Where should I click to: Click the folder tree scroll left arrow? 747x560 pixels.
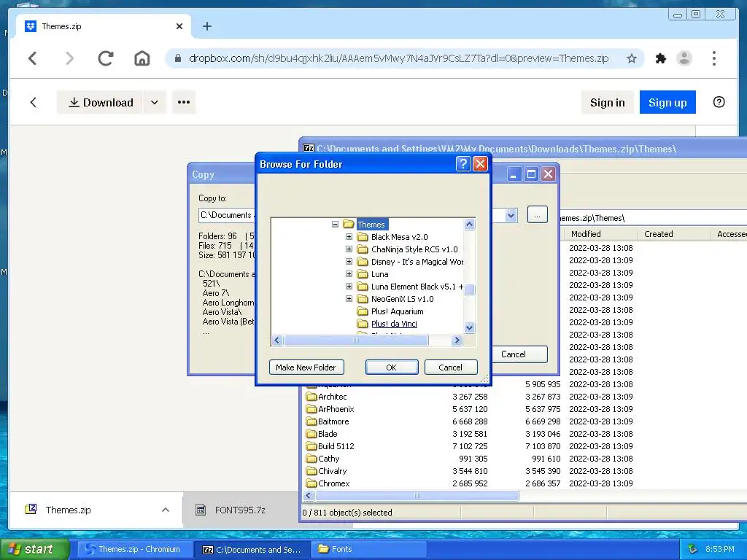point(277,340)
